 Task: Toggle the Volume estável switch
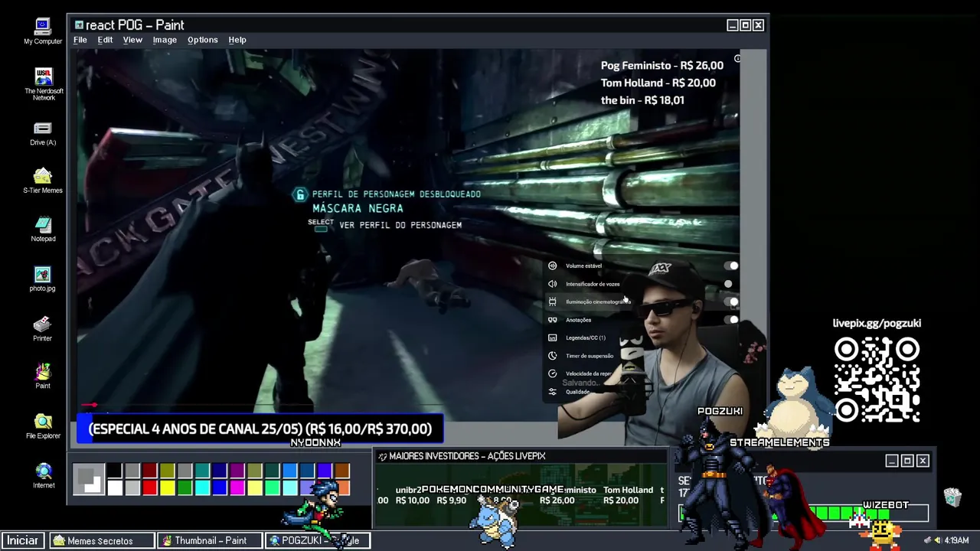[731, 266]
